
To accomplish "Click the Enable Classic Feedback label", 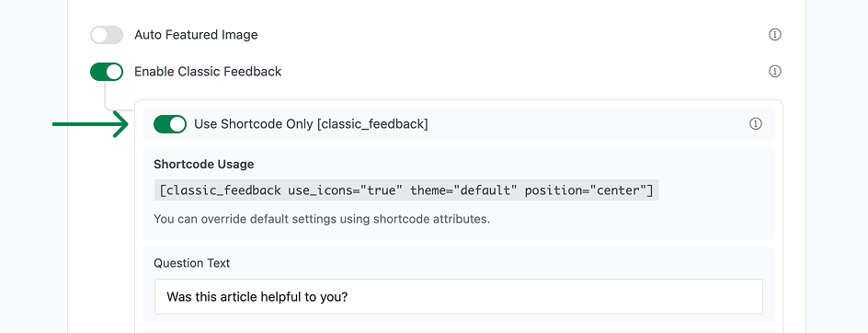I will coord(208,72).
